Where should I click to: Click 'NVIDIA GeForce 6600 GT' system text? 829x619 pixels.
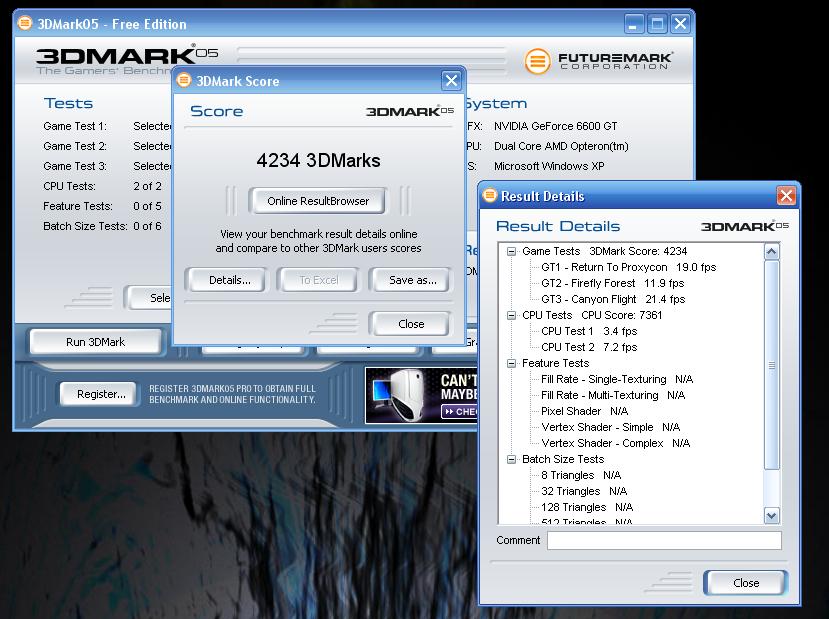point(555,126)
